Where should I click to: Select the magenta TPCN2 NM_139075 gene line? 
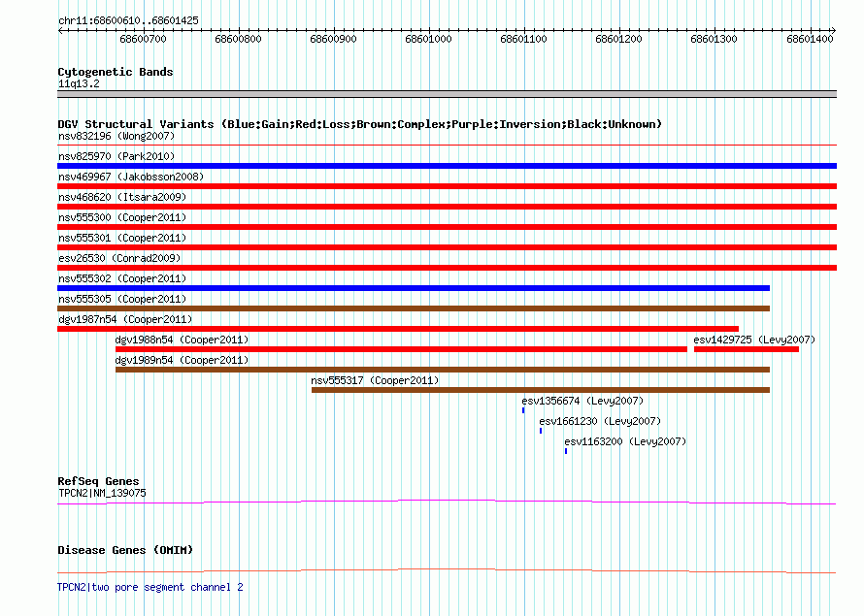coord(447,502)
